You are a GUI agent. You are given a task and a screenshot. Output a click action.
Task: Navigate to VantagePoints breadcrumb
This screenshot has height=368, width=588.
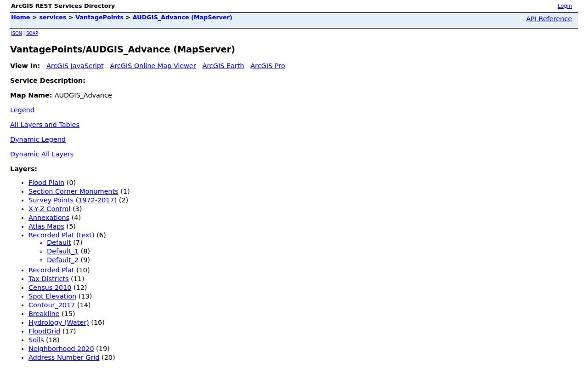click(x=99, y=17)
